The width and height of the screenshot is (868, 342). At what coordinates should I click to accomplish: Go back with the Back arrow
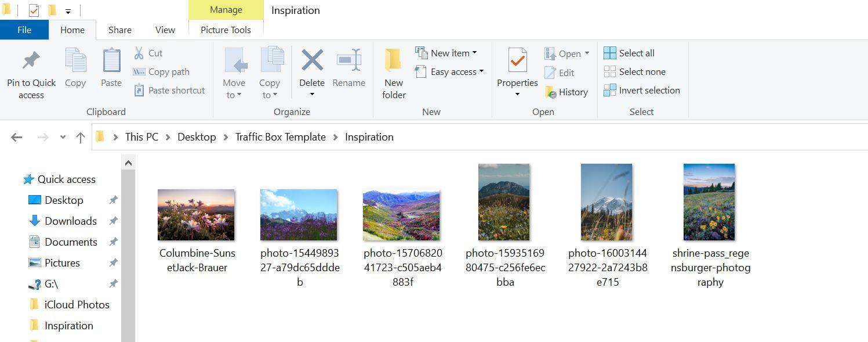(16, 137)
